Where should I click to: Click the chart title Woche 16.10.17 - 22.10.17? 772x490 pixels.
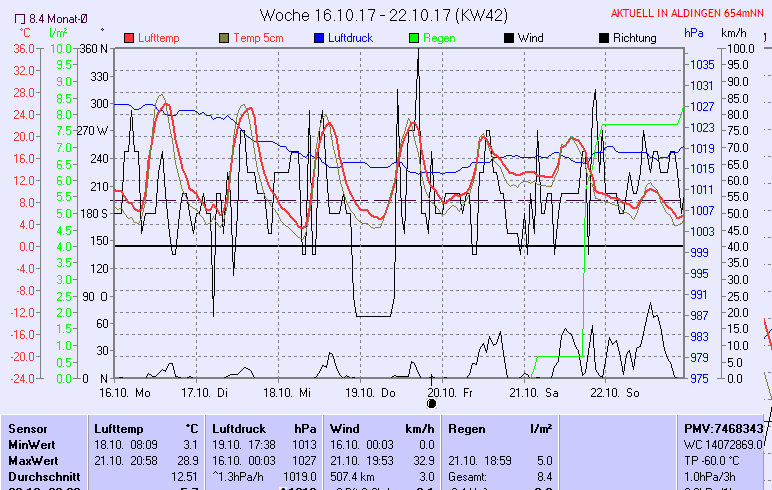point(383,15)
